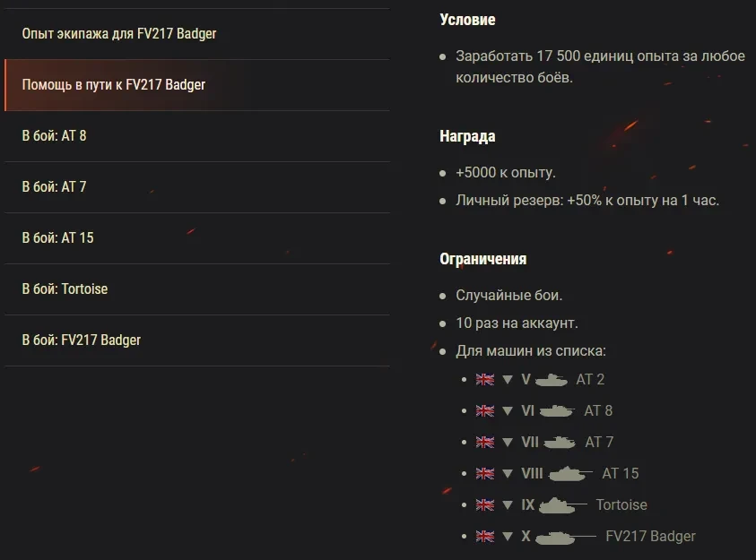756x560 pixels.
Task: Click the triangle type marker beside FV217 Badger
Action: (508, 536)
